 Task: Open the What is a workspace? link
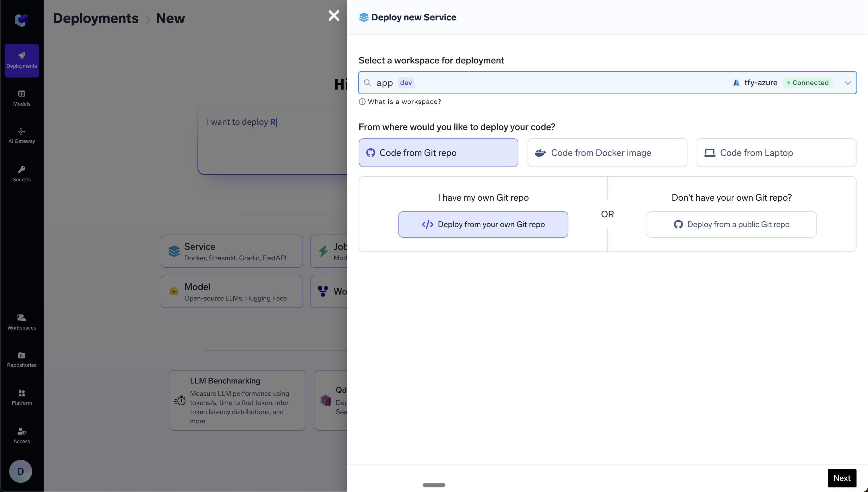(x=404, y=102)
